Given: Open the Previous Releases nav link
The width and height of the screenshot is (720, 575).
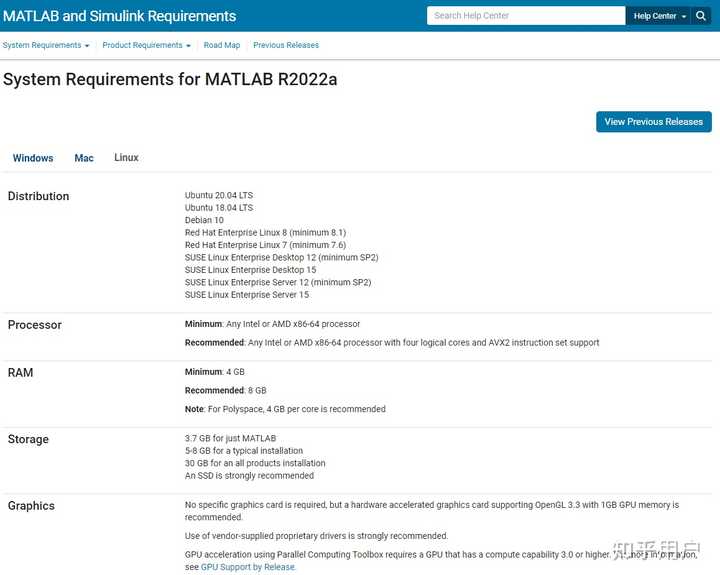Looking at the screenshot, I should [x=286, y=45].
